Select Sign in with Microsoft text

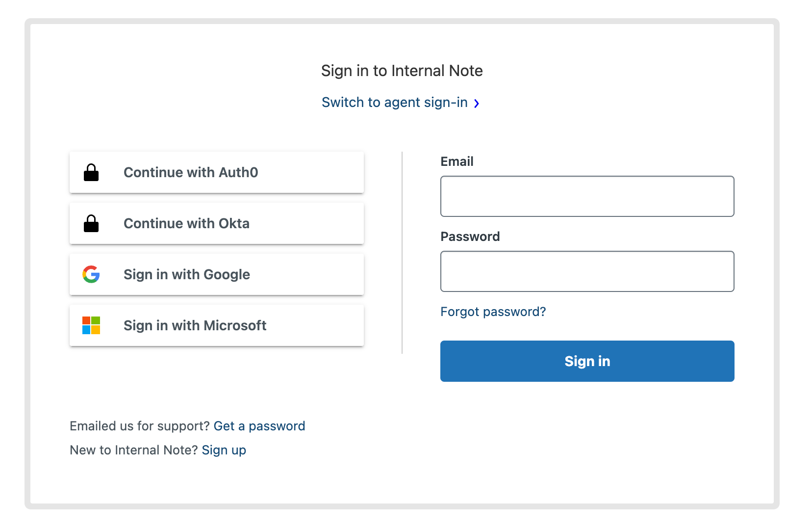point(195,326)
